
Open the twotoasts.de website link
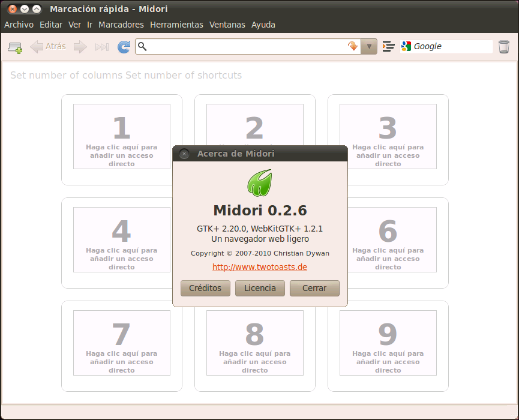[x=260, y=267]
